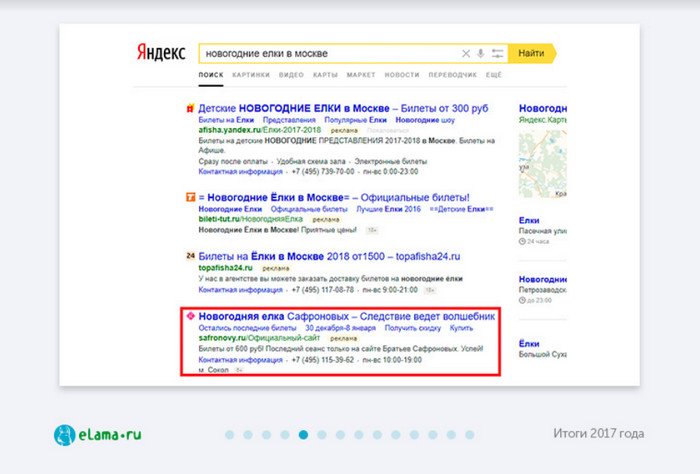Open the Ёлки listing on Большой Сух...
Screen dimensions: 700x474
(529, 344)
